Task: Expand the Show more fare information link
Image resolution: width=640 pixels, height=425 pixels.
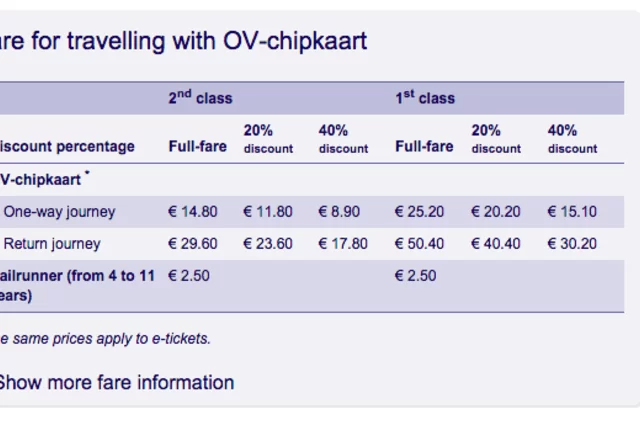Action: point(116,383)
